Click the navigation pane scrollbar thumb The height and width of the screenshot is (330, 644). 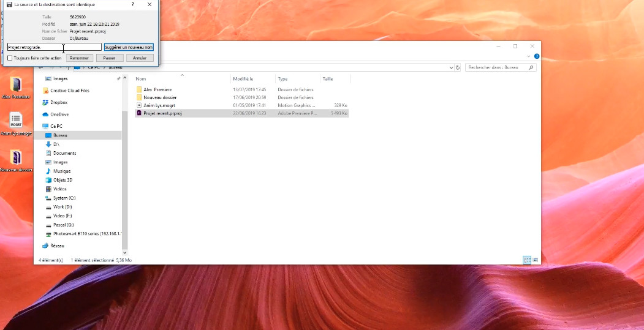click(x=125, y=179)
